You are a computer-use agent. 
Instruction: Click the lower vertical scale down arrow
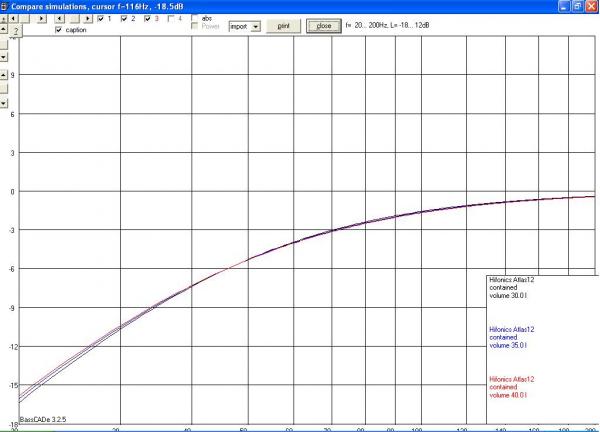tap(4, 102)
